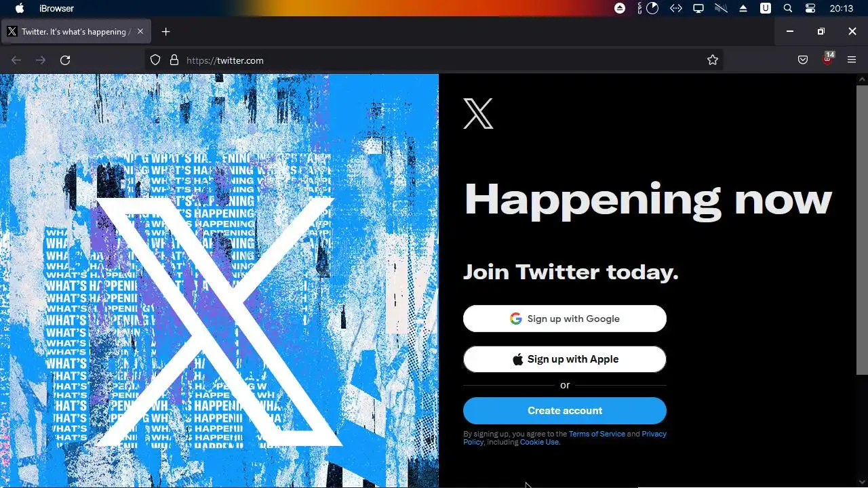Open the uBlock extension icon with badge 14
Image resolution: width=868 pixels, height=488 pixels.
point(828,59)
